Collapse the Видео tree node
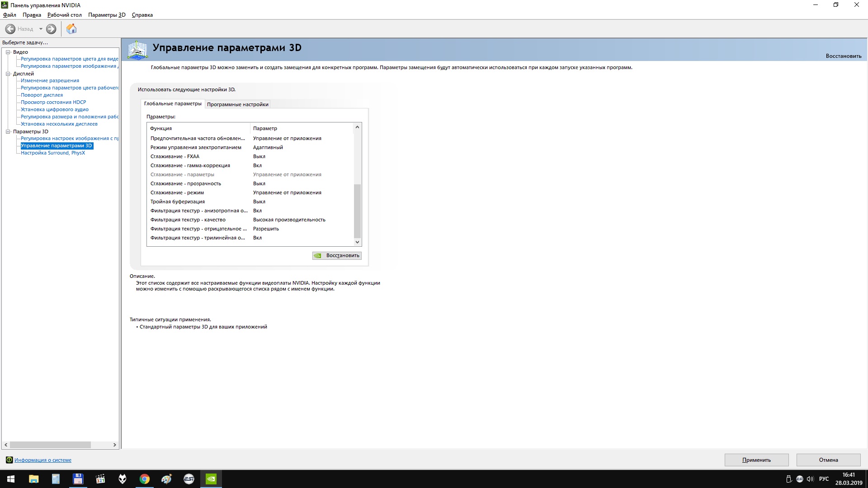Screen dimensions: 868x488 coord(8,52)
